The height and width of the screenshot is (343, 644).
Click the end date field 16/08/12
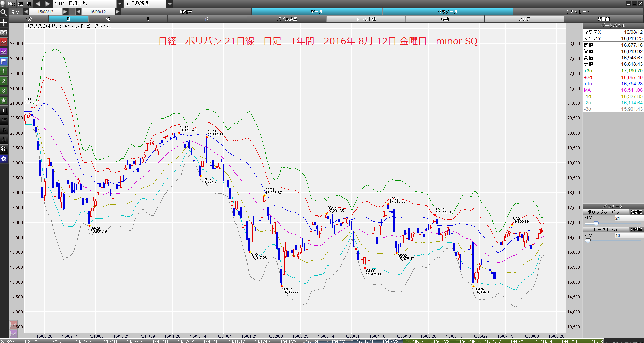point(98,12)
